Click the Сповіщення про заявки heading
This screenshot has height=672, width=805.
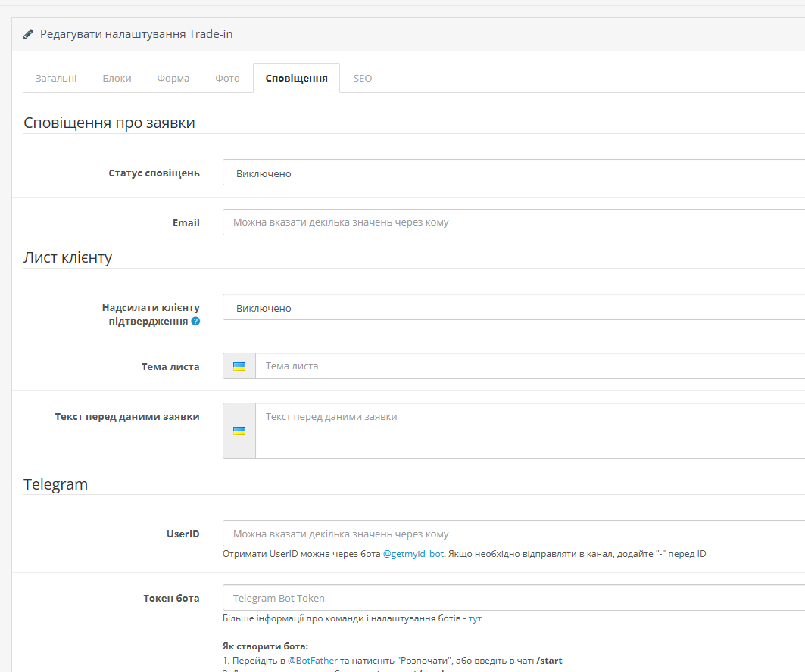[109, 123]
